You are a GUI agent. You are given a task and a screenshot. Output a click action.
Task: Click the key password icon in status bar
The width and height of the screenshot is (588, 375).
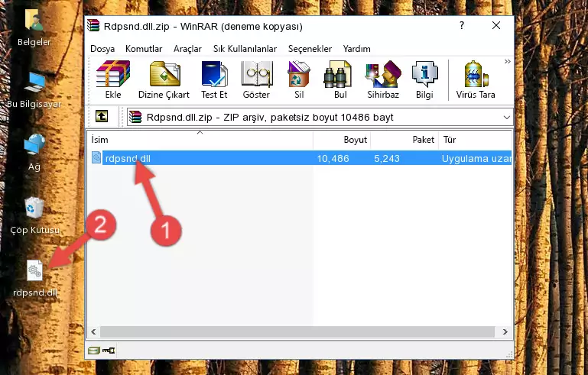(x=109, y=351)
